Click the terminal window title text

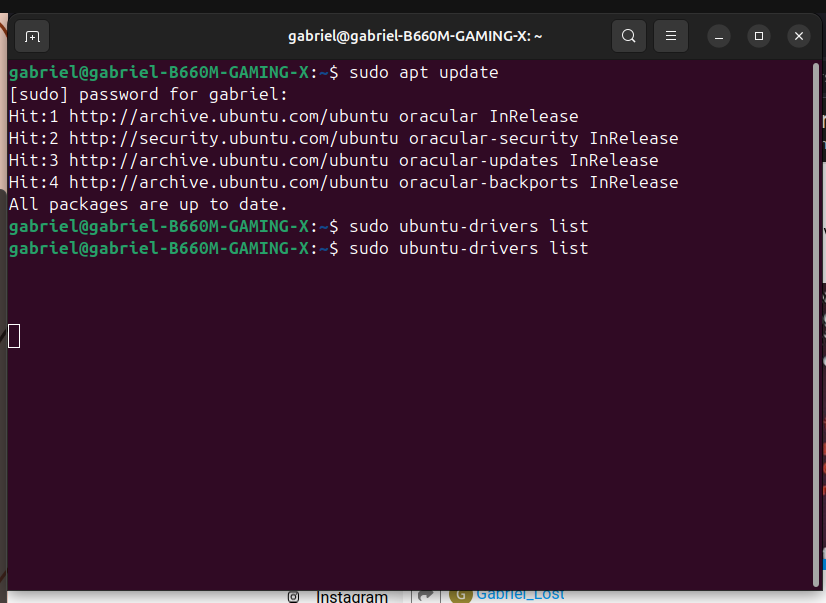tap(415, 36)
